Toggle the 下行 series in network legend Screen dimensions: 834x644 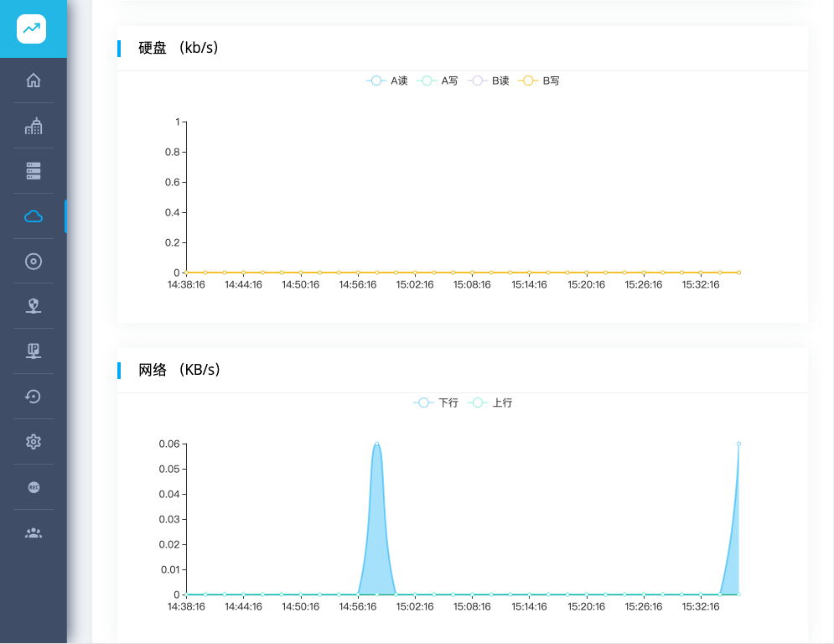(x=436, y=402)
